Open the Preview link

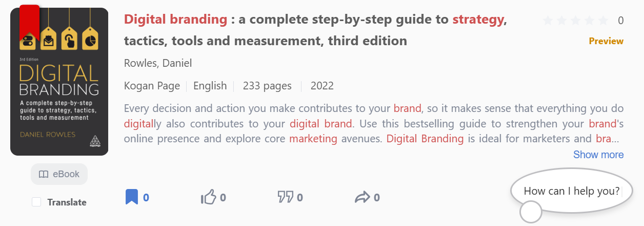click(606, 41)
